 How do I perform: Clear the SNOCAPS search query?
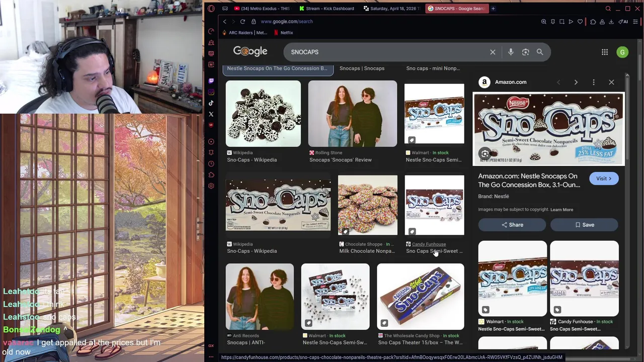point(493,52)
